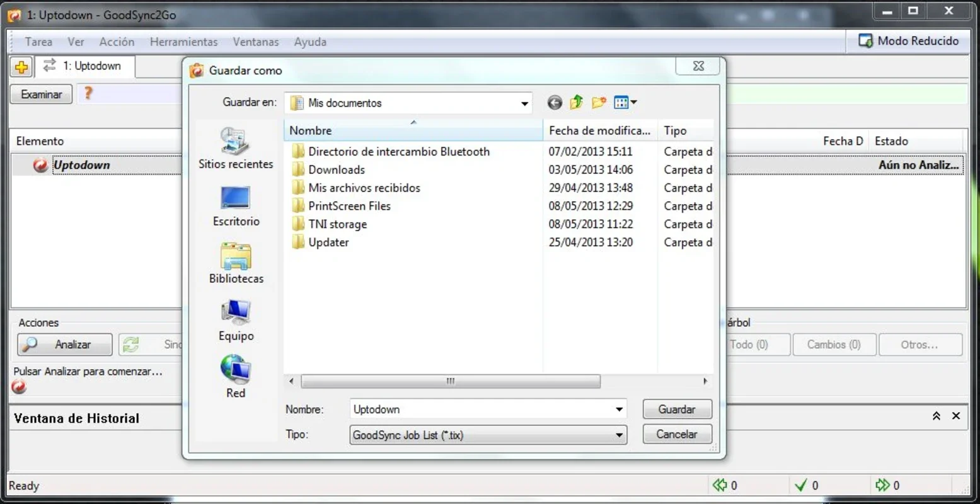Click the horizontal scrollbar thumb in file list

[451, 381]
